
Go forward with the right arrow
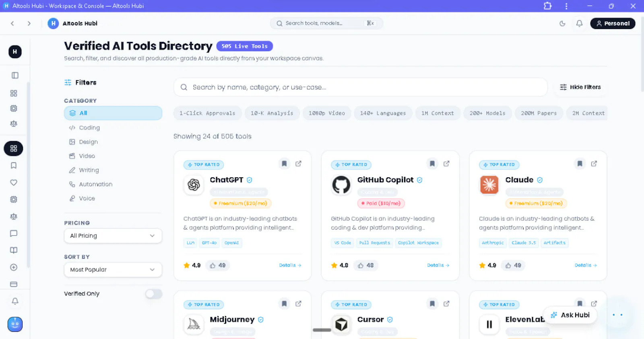pos(29,23)
